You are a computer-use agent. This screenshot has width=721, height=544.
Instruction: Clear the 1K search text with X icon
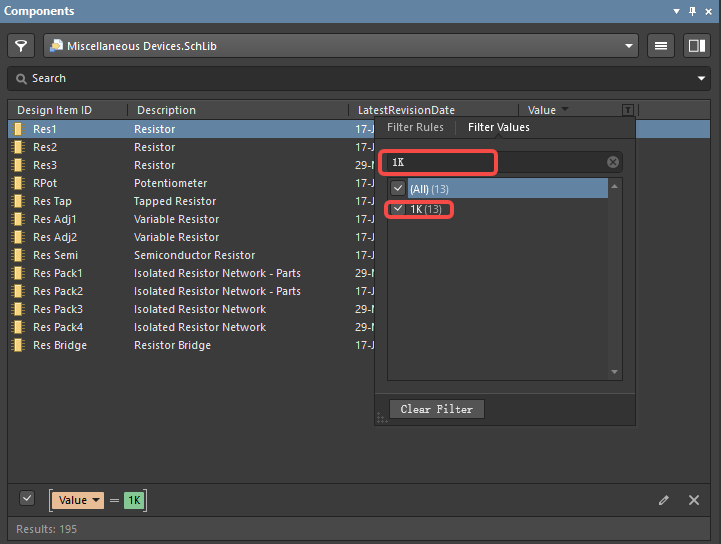(613, 162)
